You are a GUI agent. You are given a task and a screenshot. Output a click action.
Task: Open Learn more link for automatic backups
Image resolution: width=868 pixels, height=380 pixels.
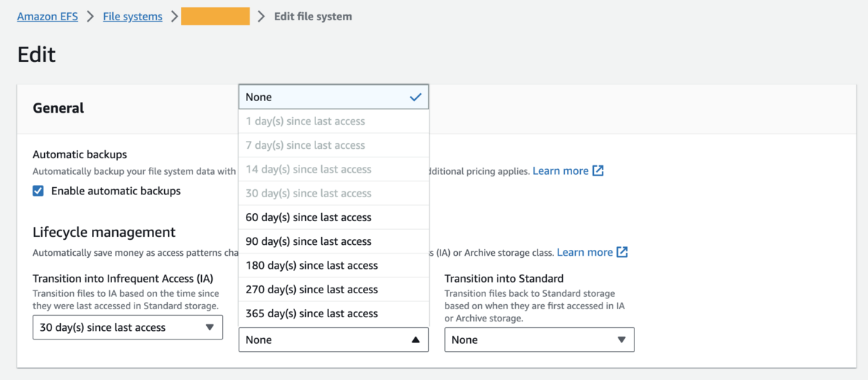(560, 171)
